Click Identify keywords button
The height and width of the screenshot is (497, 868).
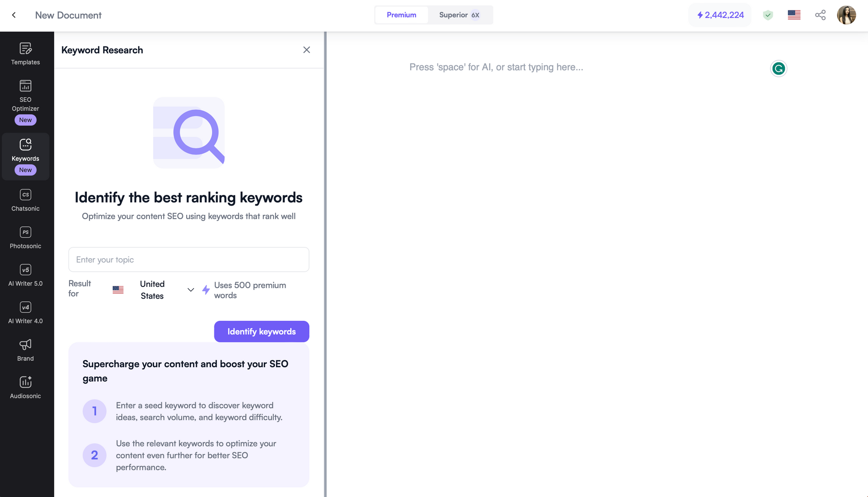[261, 331]
